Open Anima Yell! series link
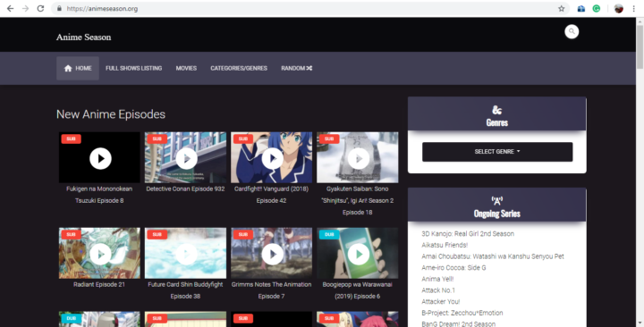 [437, 279]
